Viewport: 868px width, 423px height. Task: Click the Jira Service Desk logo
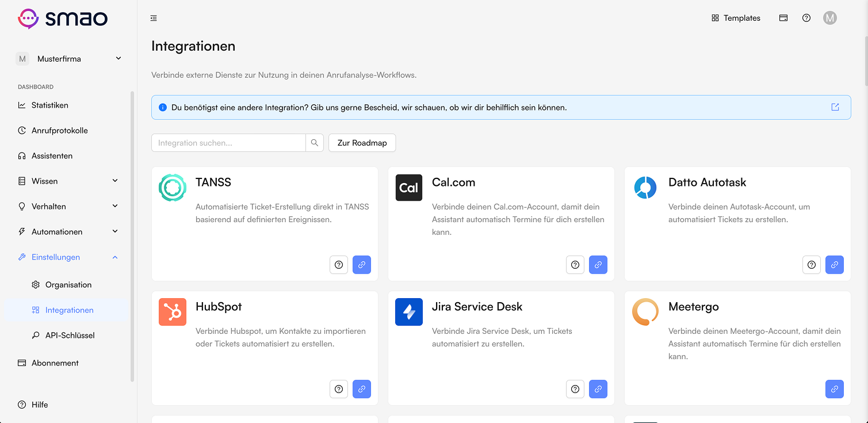pyautogui.click(x=409, y=312)
